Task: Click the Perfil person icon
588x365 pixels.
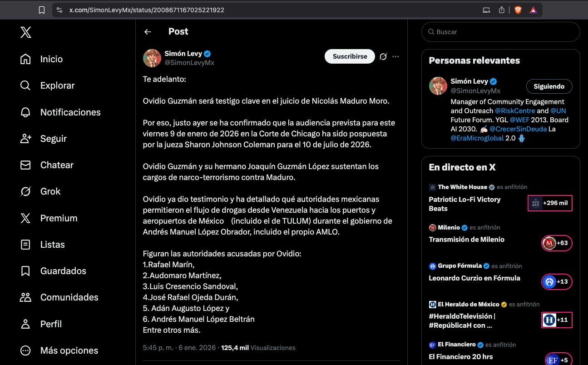Action: click(x=25, y=324)
